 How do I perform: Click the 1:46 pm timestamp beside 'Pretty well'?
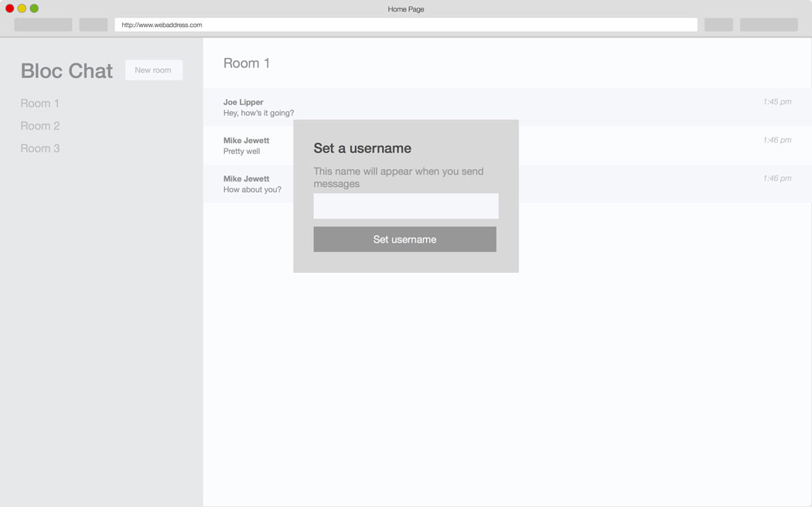tap(776, 140)
